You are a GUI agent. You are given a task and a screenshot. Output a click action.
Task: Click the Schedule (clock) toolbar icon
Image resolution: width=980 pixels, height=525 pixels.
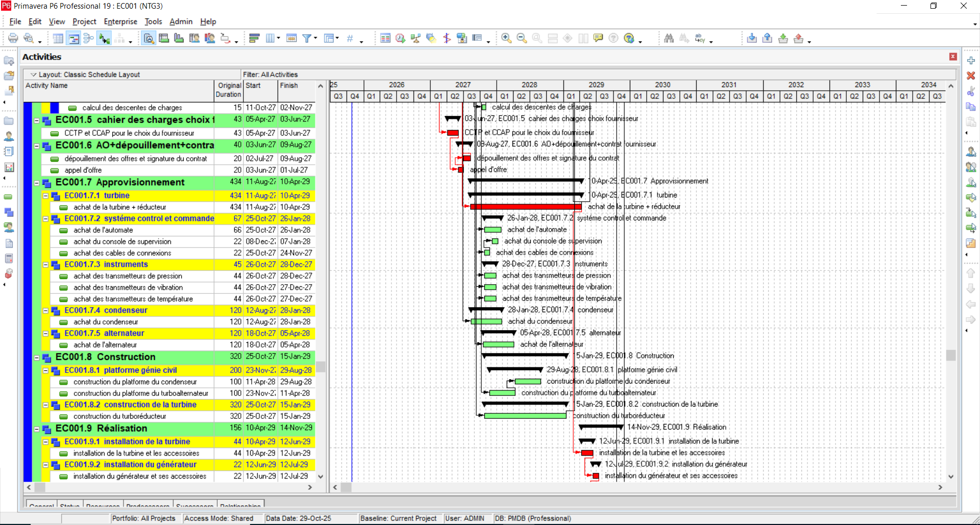click(401, 38)
